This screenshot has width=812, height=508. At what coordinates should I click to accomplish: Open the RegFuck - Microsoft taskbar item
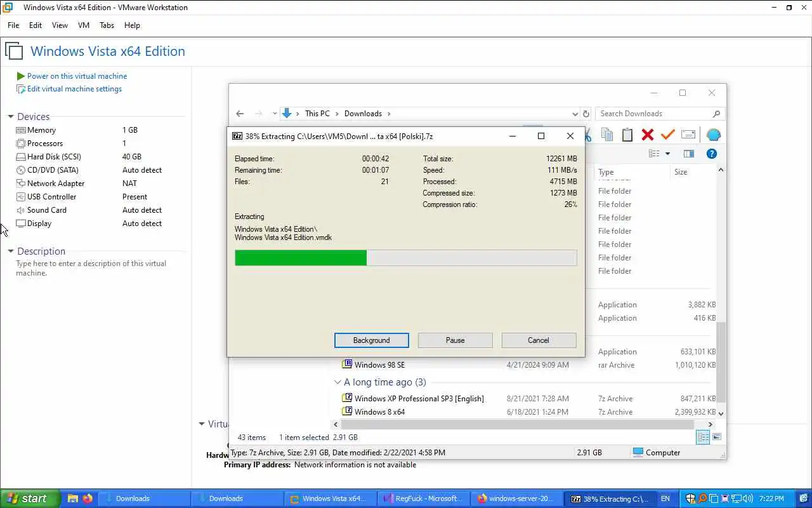[424, 498]
